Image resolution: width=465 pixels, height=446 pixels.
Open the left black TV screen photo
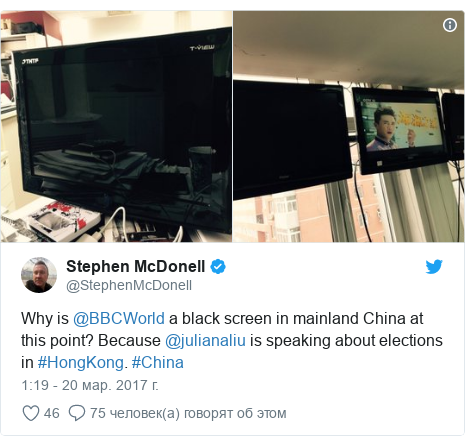pos(116,127)
